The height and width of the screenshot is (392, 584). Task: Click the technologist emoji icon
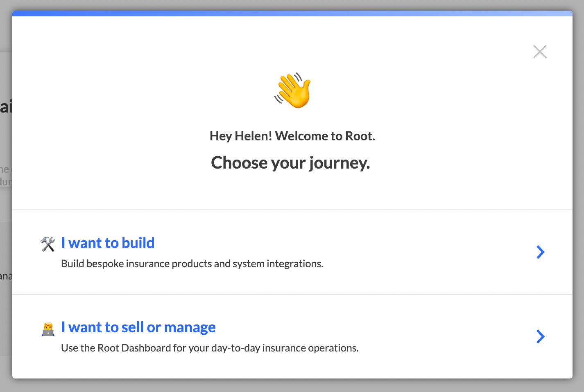pyautogui.click(x=48, y=328)
